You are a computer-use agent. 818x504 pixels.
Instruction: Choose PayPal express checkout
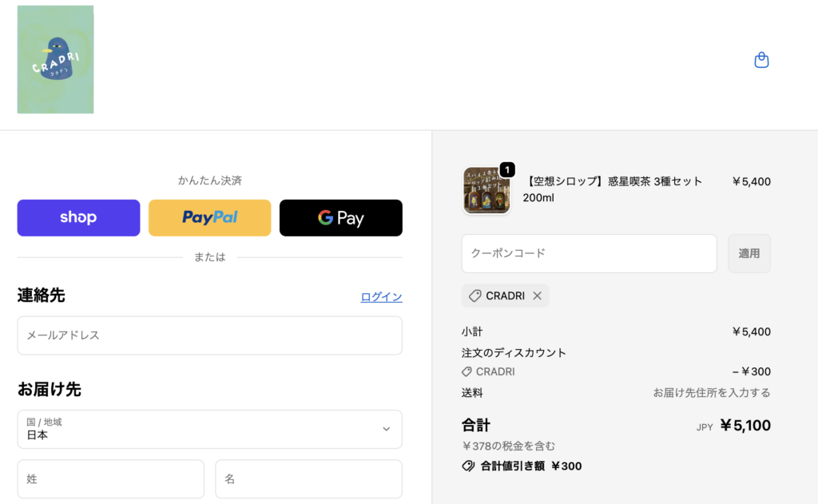click(x=209, y=218)
